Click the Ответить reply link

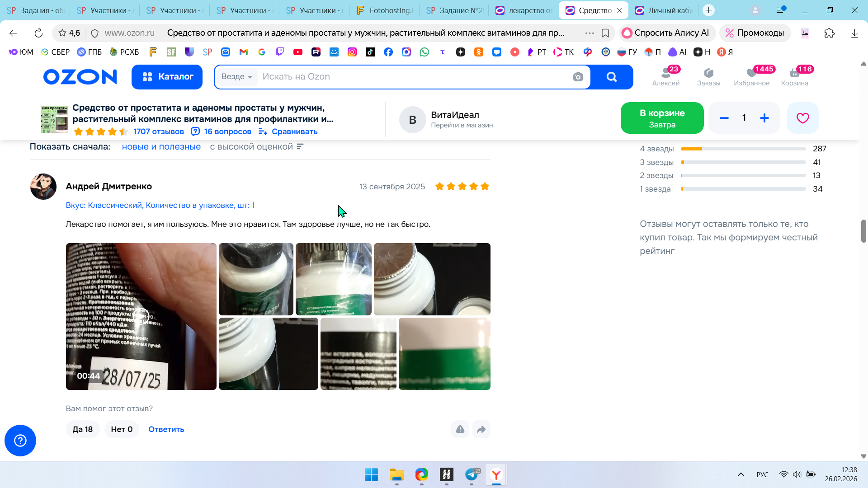click(166, 429)
